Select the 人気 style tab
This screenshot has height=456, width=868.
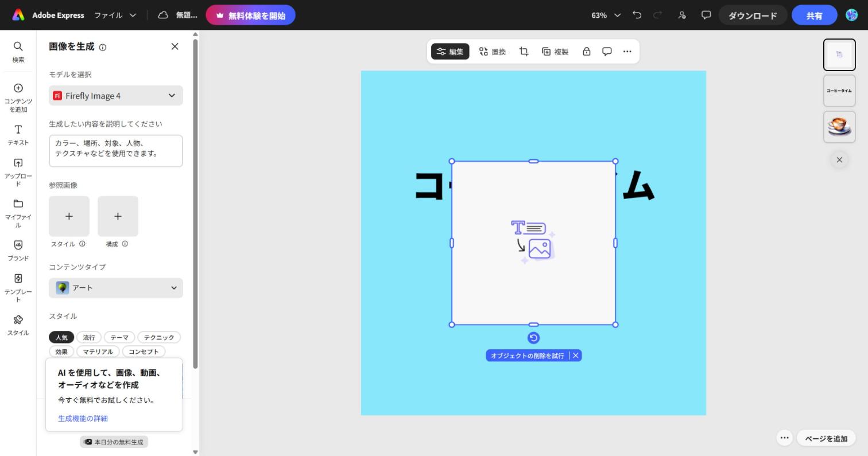61,337
